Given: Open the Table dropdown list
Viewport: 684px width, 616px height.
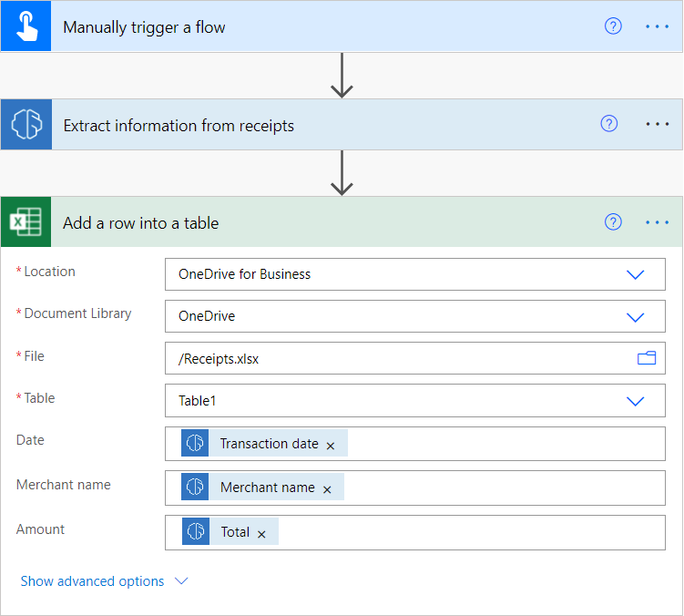Looking at the screenshot, I should click(635, 401).
